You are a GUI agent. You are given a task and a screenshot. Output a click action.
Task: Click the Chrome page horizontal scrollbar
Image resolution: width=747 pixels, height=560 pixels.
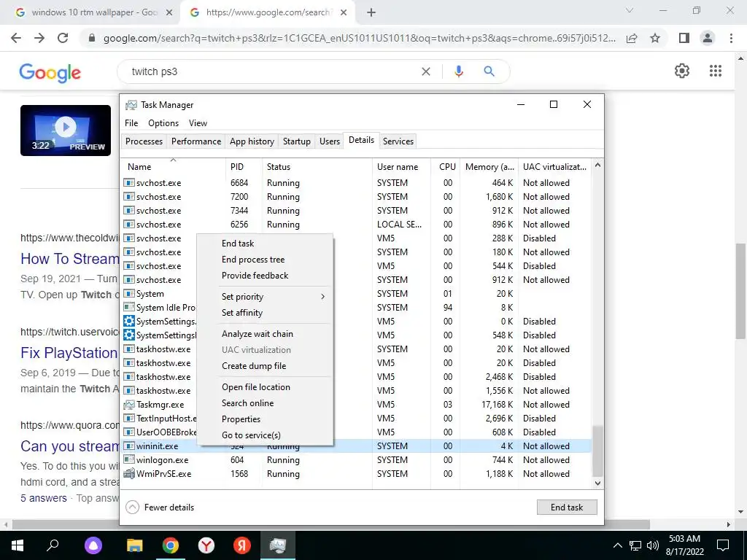click(331, 524)
